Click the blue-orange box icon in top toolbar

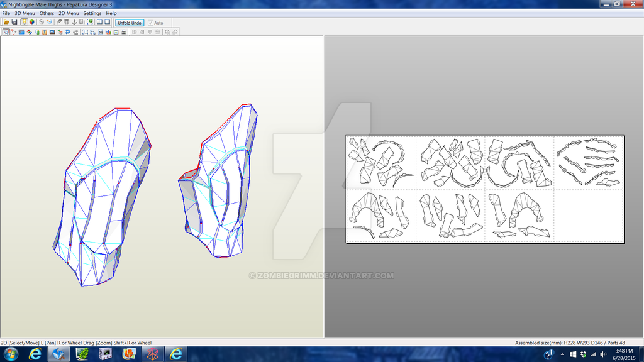click(x=50, y=22)
